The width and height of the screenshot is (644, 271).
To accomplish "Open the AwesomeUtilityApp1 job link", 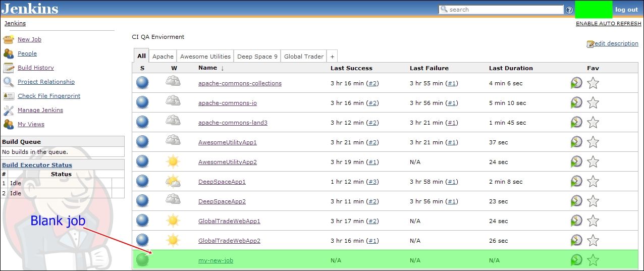I will (228, 142).
